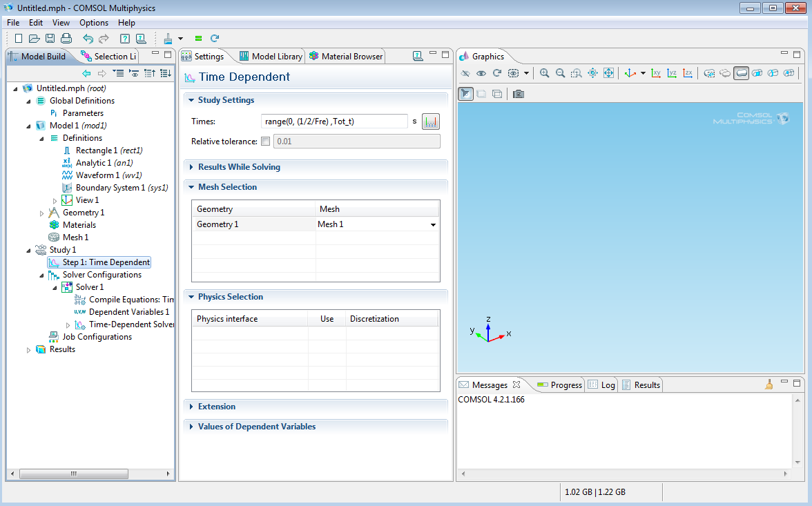The width and height of the screenshot is (812, 506).
Task: Click the Update solution refresh icon
Action: coord(214,39)
